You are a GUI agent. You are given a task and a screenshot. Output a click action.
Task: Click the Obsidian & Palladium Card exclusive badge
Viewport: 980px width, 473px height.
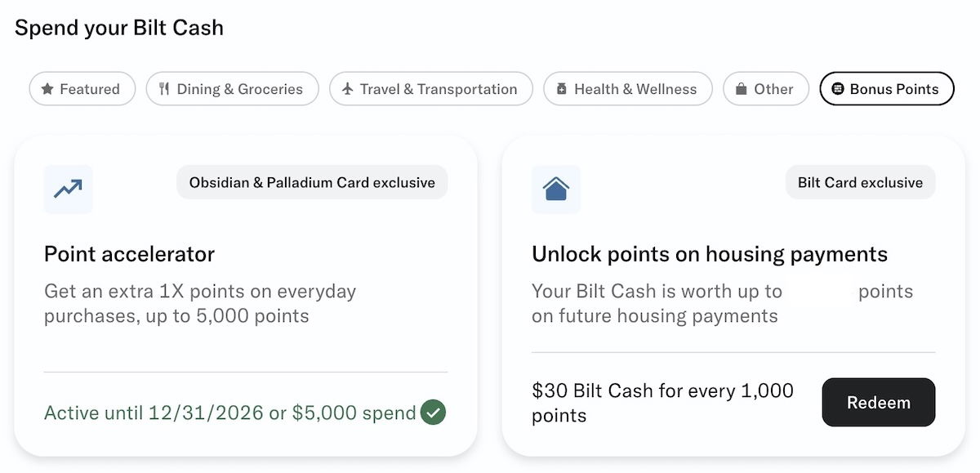click(x=312, y=182)
